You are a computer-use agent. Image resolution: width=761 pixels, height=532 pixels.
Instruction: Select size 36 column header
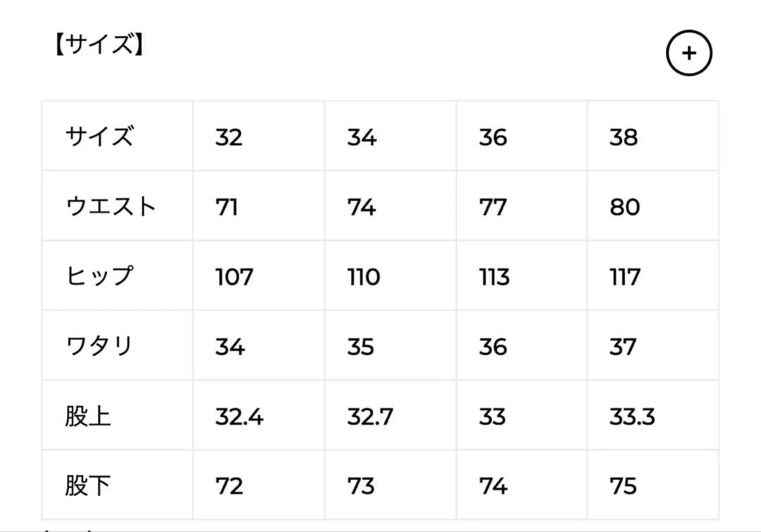tap(493, 137)
